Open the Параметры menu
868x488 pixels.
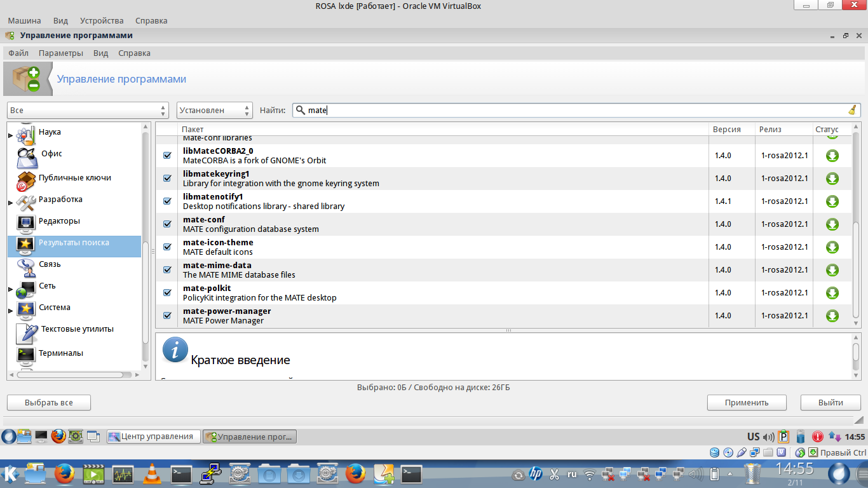[x=61, y=53]
